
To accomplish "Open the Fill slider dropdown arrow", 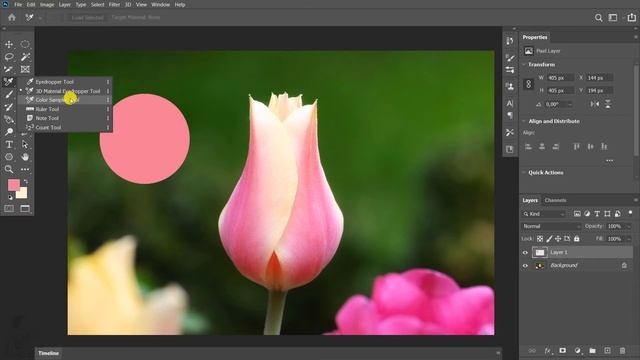I will click(629, 239).
